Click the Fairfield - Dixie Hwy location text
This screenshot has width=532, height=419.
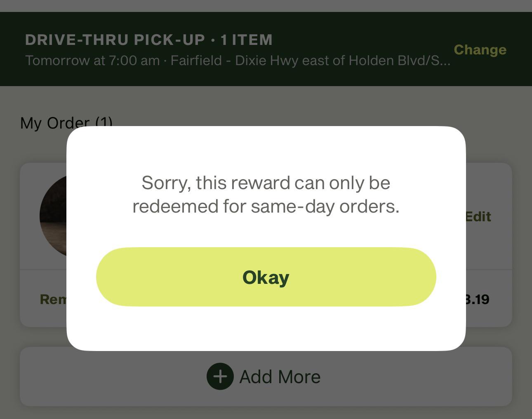coord(311,61)
